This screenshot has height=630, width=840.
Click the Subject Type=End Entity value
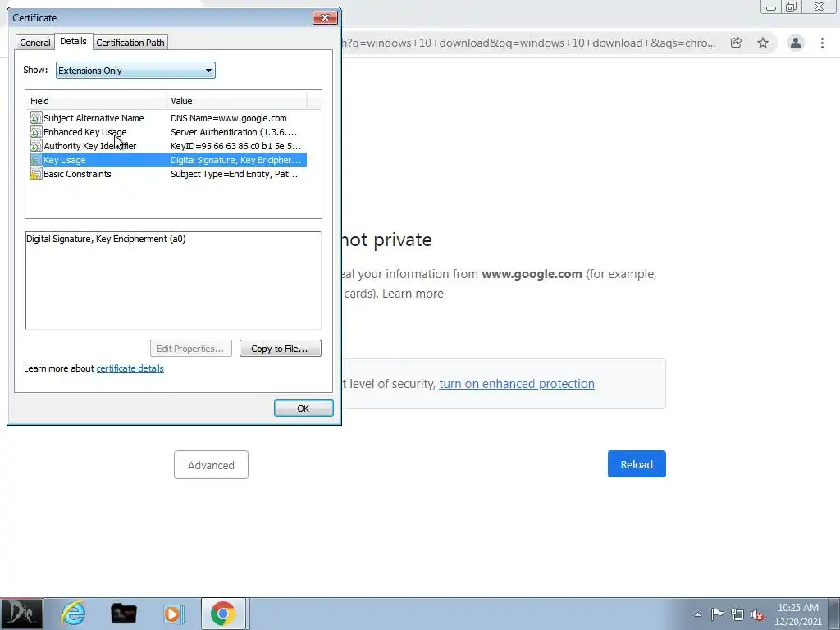234,174
